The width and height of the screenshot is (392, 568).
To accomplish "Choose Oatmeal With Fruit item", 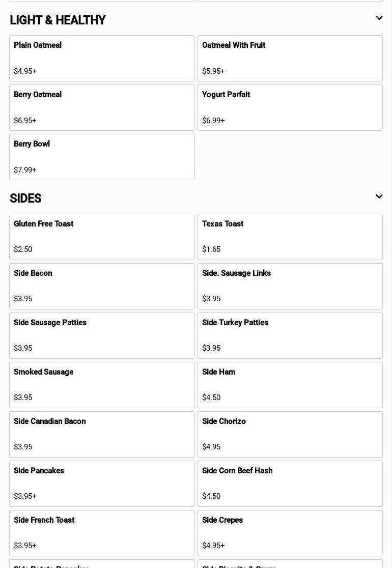I will point(290,58).
